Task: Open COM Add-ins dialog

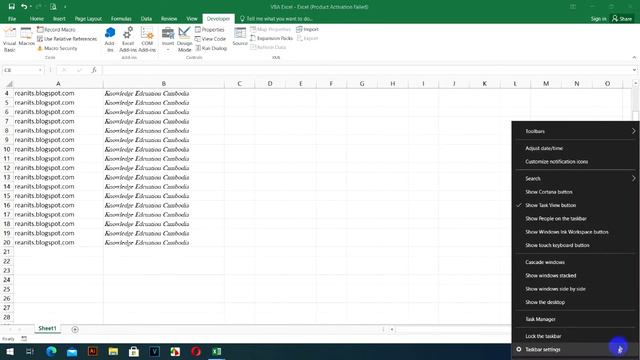Action: (147, 39)
